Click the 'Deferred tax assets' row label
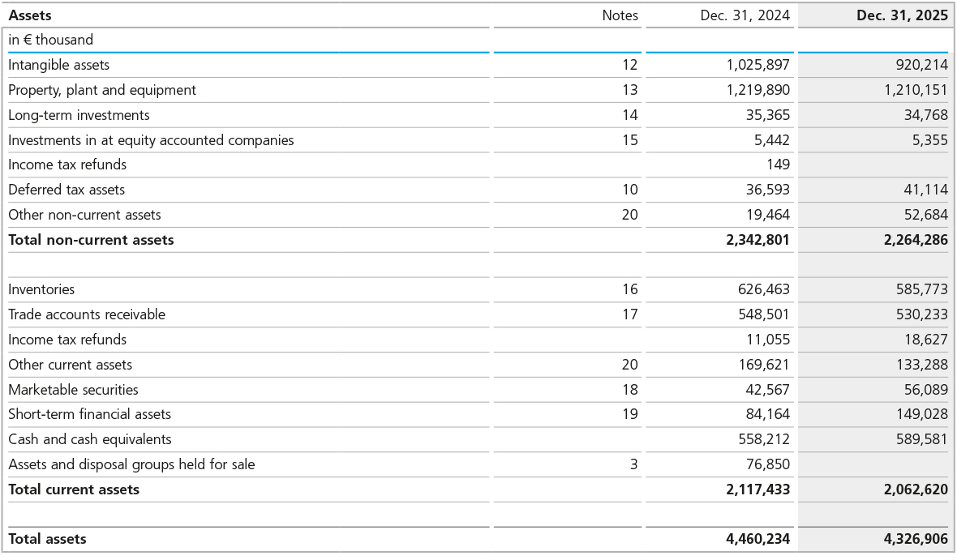 pyautogui.click(x=67, y=190)
